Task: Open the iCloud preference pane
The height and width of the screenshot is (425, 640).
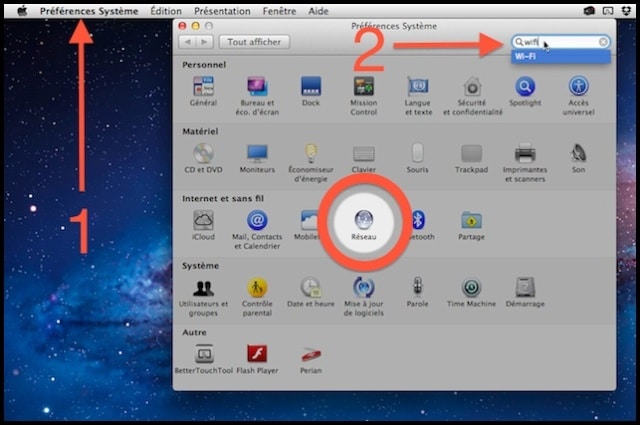Action: tap(203, 225)
